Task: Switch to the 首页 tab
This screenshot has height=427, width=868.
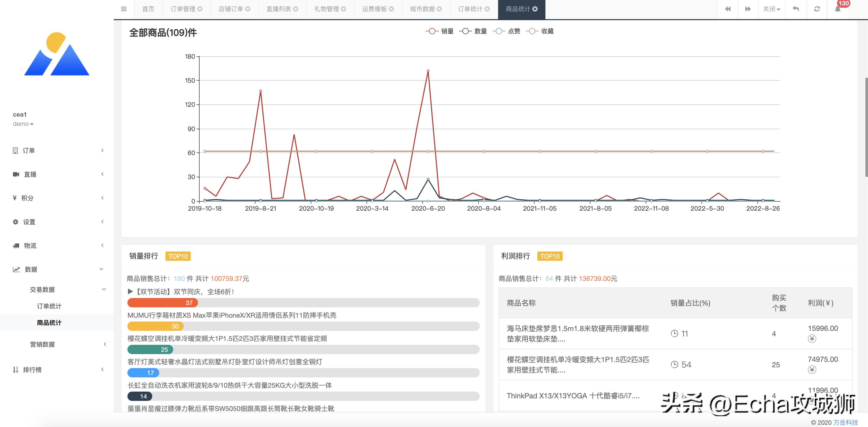Action: (148, 9)
